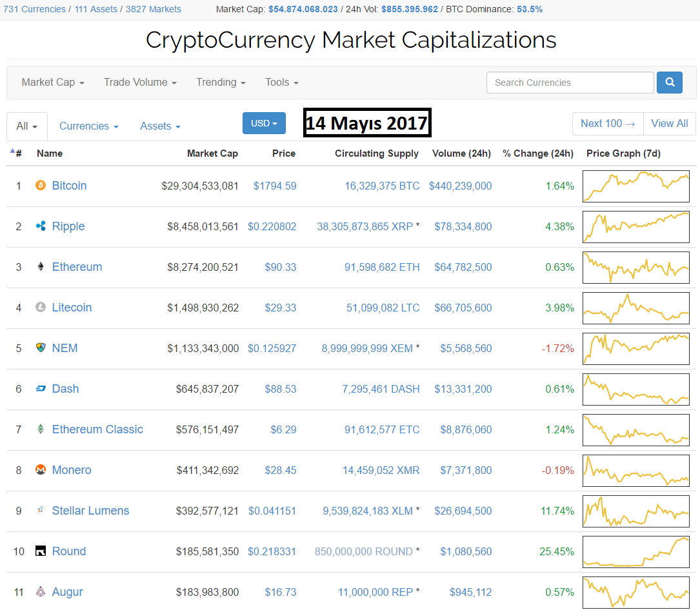Image resolution: width=700 pixels, height=610 pixels.
Task: Open the 3827 Markets link
Action: [x=153, y=9]
